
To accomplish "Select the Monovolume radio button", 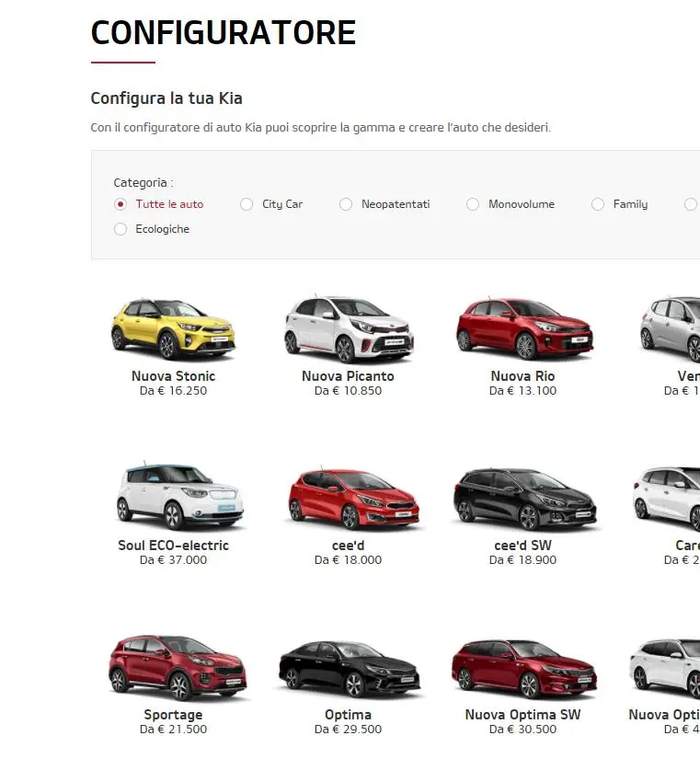I will [x=473, y=204].
